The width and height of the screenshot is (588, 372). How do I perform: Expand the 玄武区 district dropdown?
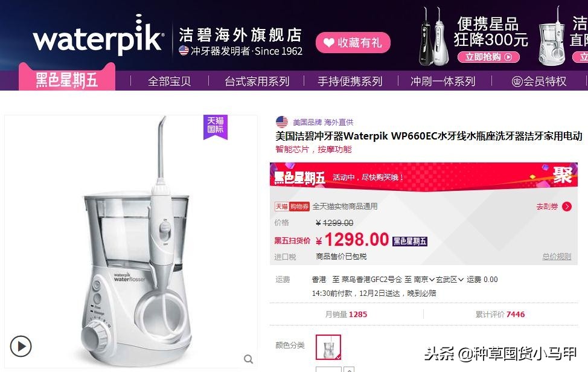tap(450, 280)
